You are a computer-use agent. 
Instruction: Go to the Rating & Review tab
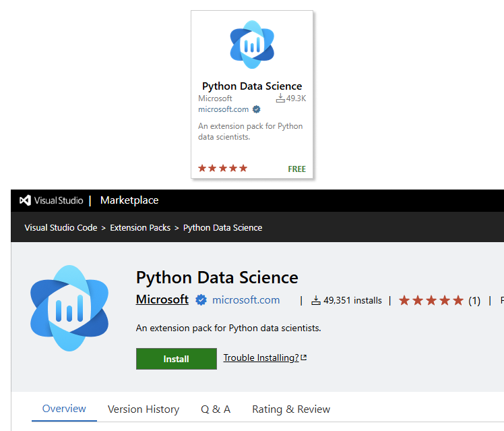click(291, 409)
